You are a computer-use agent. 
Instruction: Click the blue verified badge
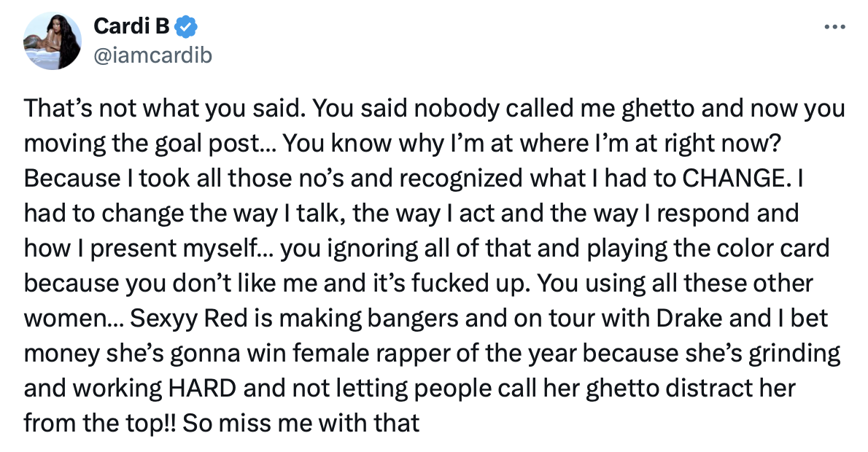point(187,28)
